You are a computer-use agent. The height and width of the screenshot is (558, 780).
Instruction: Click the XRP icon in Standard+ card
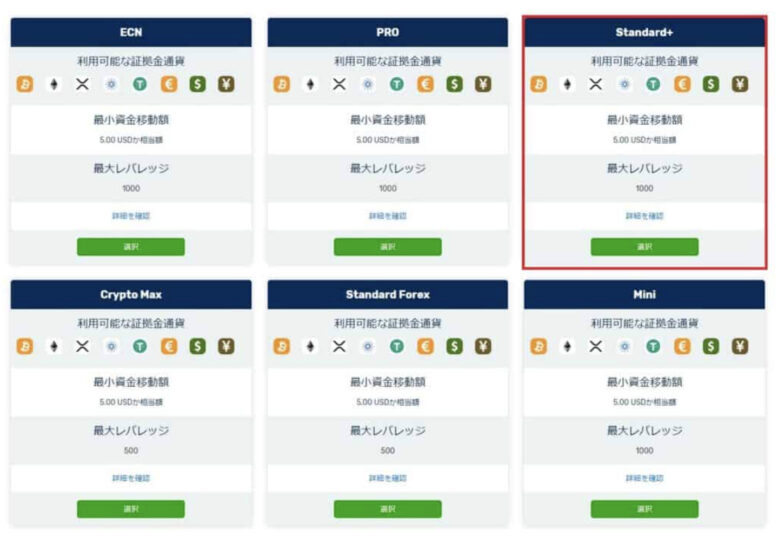595,84
